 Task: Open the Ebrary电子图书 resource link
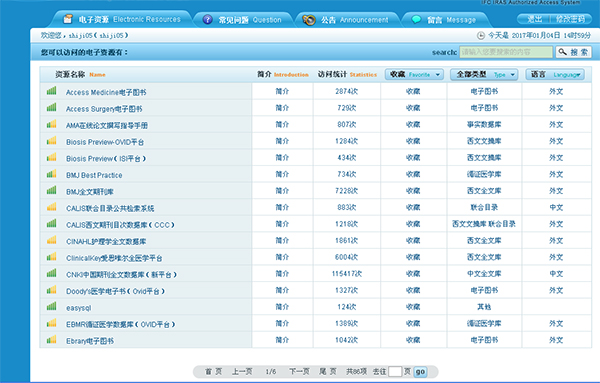coord(90,341)
